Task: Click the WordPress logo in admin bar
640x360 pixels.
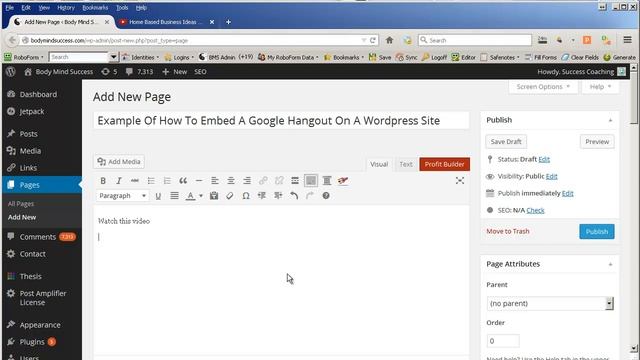Action: tap(11, 72)
